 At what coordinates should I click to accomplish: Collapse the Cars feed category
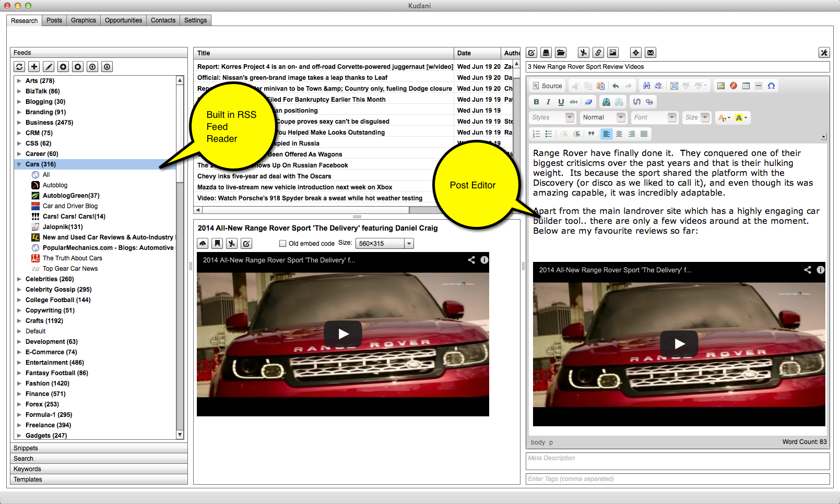19,164
